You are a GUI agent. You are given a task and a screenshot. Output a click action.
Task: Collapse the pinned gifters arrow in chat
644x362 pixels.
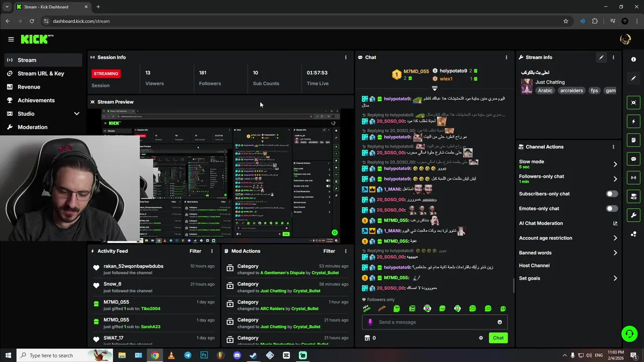435,88
